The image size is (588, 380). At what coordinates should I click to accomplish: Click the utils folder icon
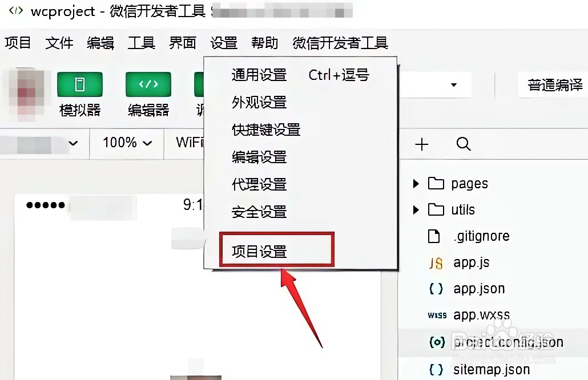coord(436,209)
